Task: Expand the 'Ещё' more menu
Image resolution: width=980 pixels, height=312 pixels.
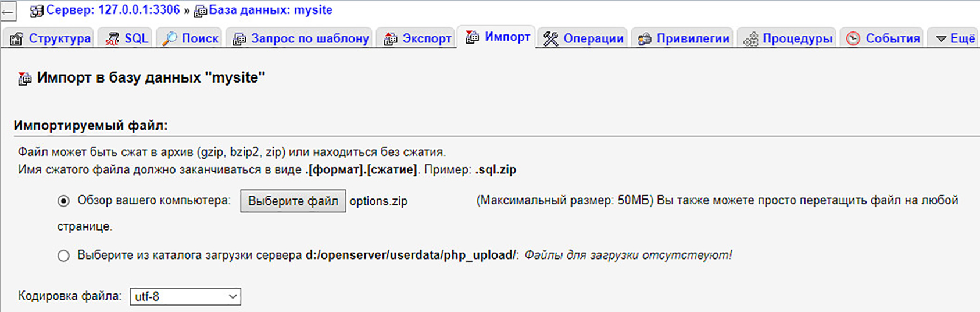Action: pyautogui.click(x=955, y=38)
